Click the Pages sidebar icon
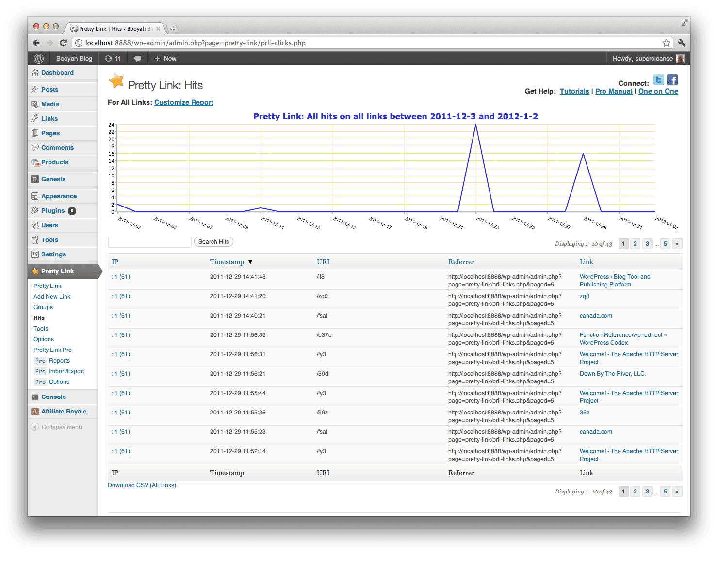718x588 pixels. pos(35,133)
